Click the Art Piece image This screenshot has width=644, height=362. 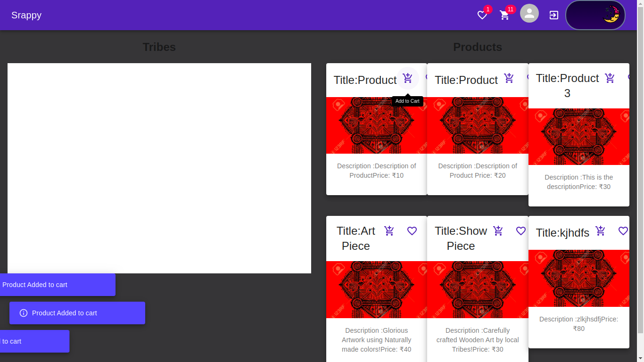(x=377, y=290)
